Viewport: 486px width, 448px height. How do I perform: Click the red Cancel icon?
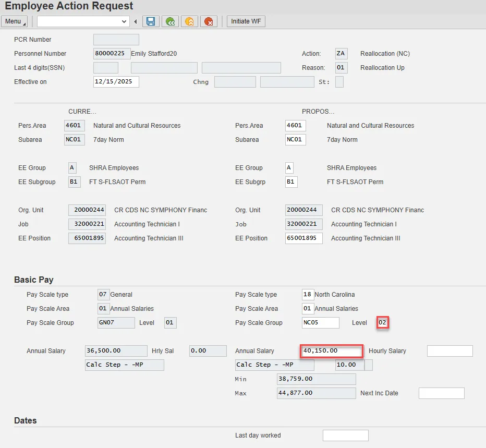[x=209, y=21]
